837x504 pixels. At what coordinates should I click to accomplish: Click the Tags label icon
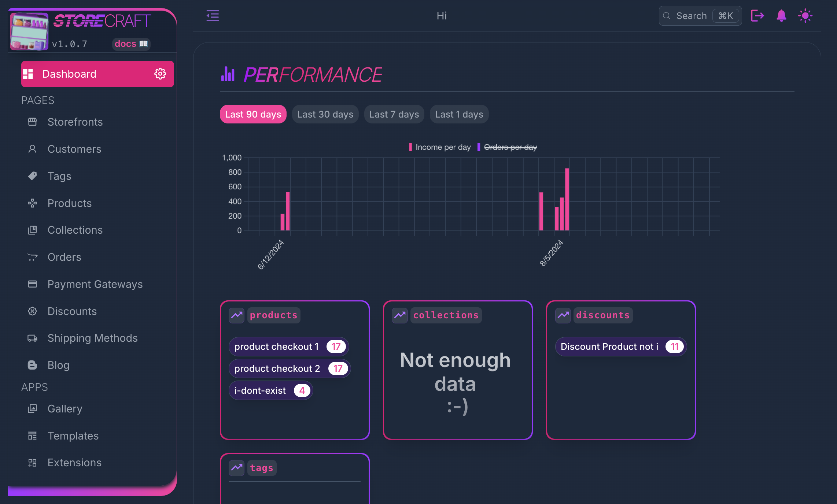coord(32,176)
